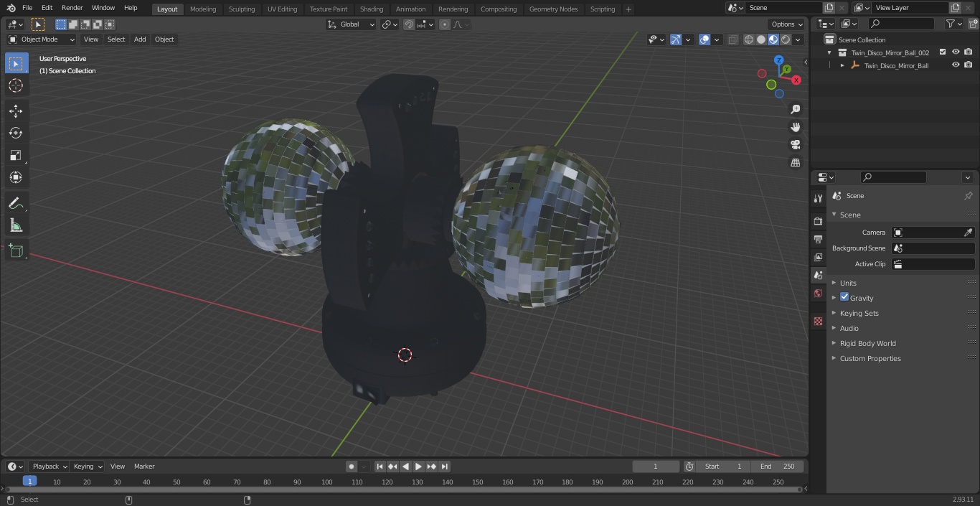Screen dimensions: 980x506
Task: Click the viewport pan hand icon
Action: click(795, 127)
